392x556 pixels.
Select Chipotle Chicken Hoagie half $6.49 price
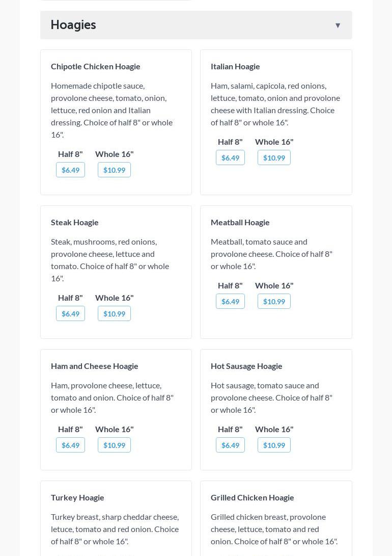(70, 170)
